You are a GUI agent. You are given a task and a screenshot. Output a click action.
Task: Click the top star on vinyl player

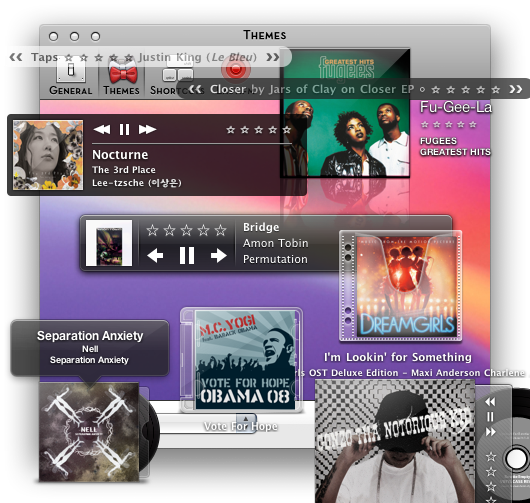pos(491,457)
